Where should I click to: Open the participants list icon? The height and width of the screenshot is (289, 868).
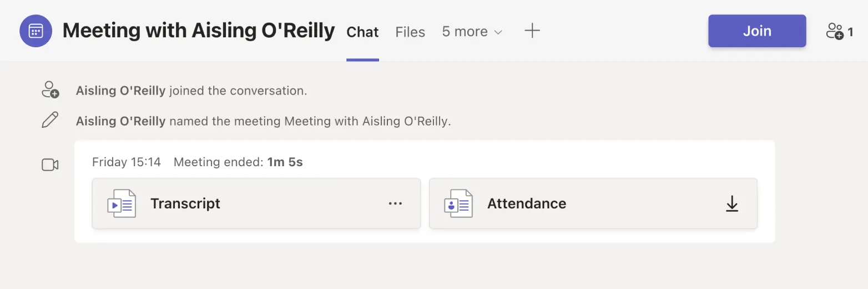point(839,31)
